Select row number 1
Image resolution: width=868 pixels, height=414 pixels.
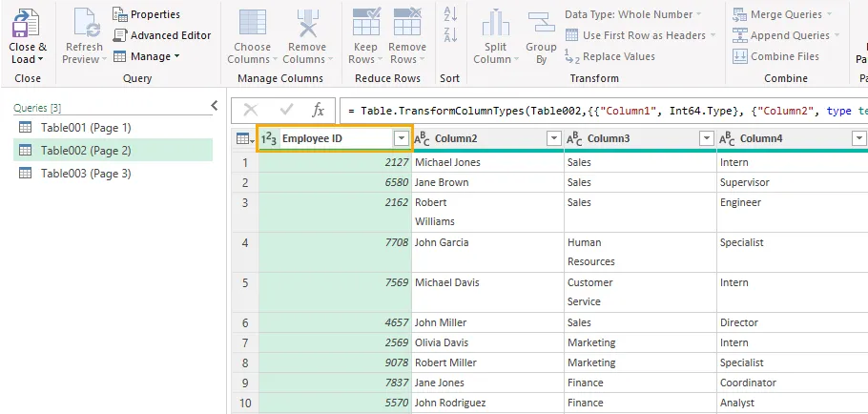(245, 163)
